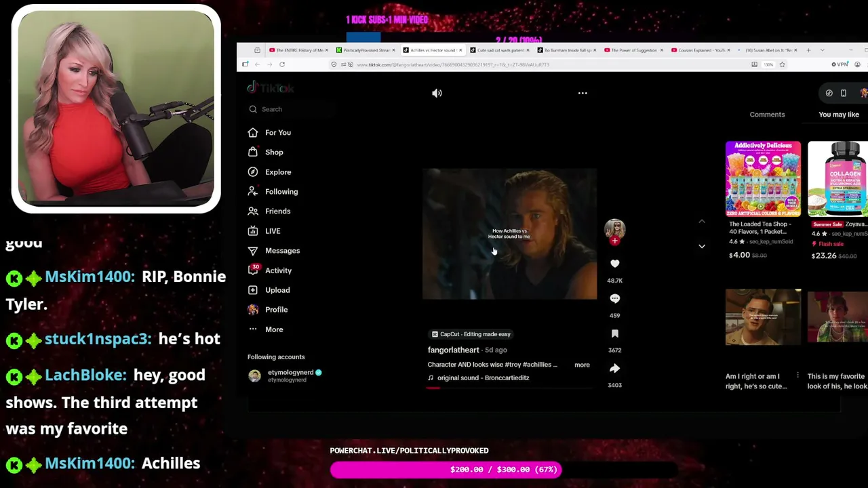
Task: Open the browser VPN button
Action: pos(840,64)
